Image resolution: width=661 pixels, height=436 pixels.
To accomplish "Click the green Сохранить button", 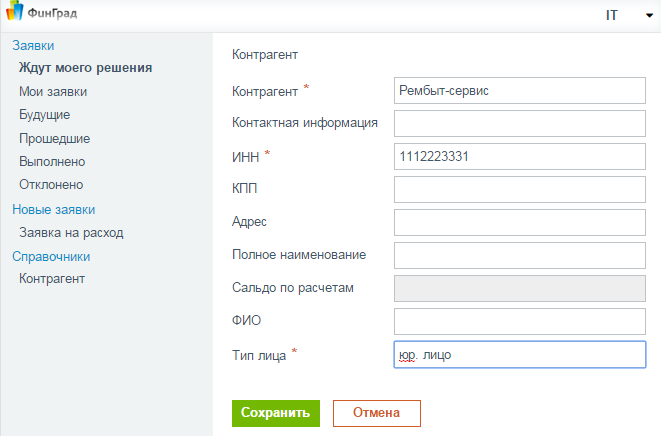I will coord(276,413).
